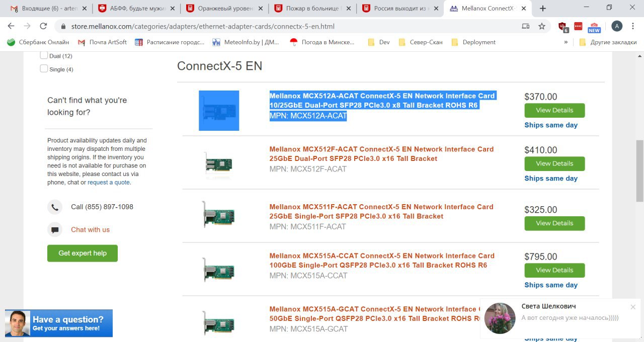The height and width of the screenshot is (342, 644).
Task: Go back to the previous page
Action: point(11,26)
